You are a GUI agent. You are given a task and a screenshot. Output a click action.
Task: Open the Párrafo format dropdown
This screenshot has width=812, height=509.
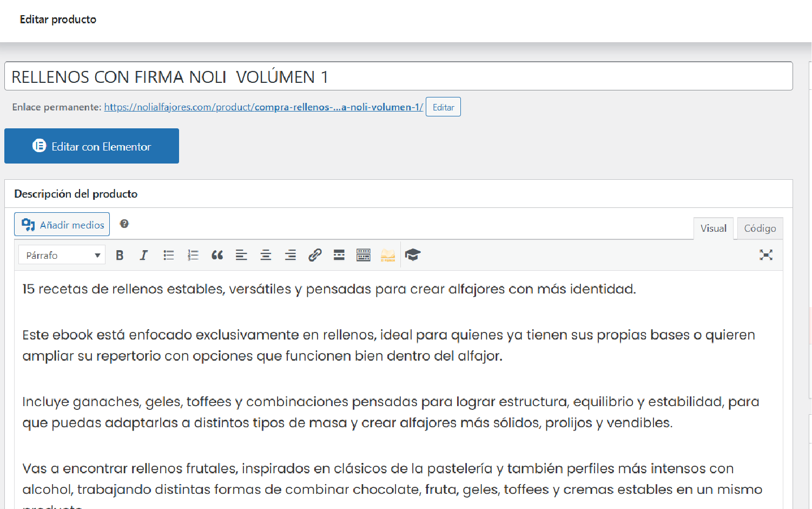(x=62, y=255)
